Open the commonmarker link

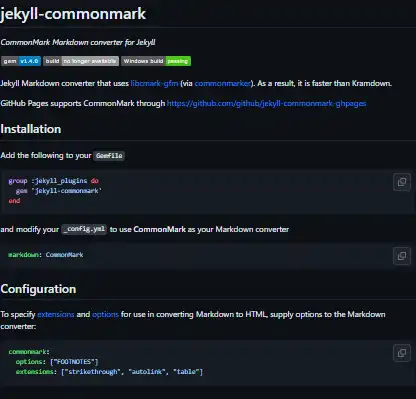222,83
